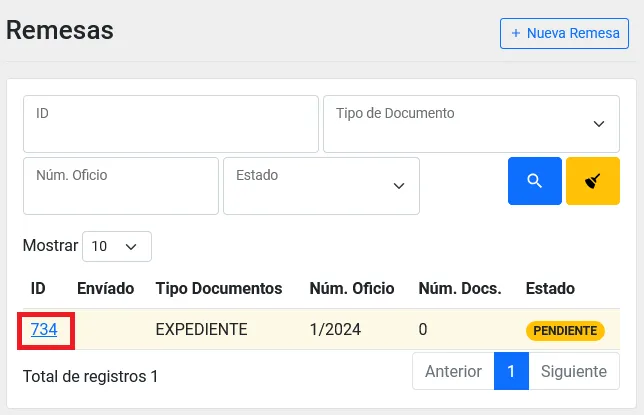Viewport: 644px width, 415px height.
Task: Open remesa link 734
Action: [44, 330]
